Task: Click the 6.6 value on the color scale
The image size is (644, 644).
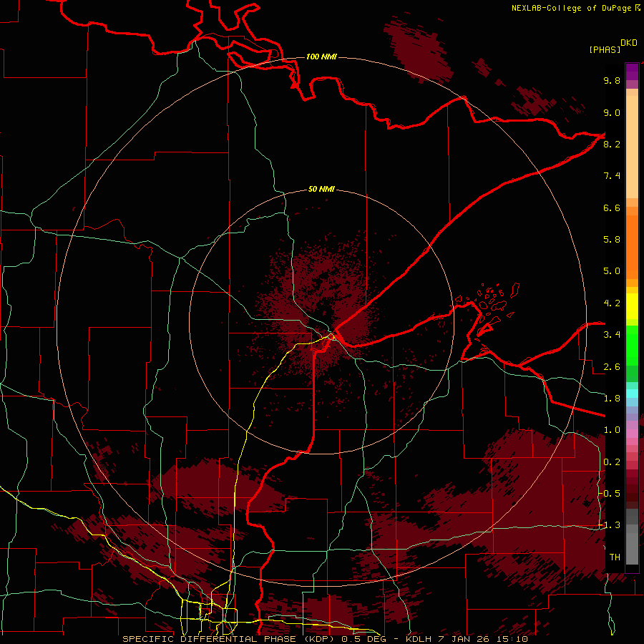Action: click(x=612, y=208)
